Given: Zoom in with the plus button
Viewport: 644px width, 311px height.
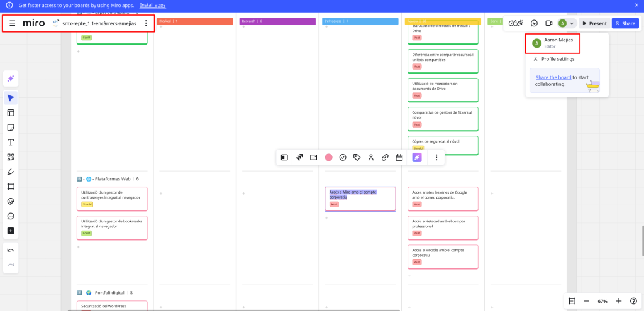Looking at the screenshot, I should tap(619, 301).
